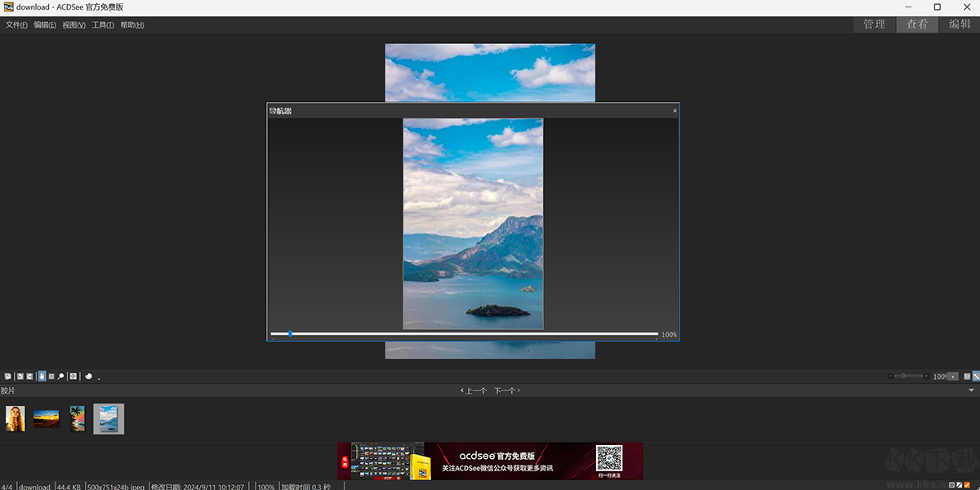The width and height of the screenshot is (980, 490).
Task: Select the blonde woman portrait thumbnail
Action: click(x=16, y=419)
